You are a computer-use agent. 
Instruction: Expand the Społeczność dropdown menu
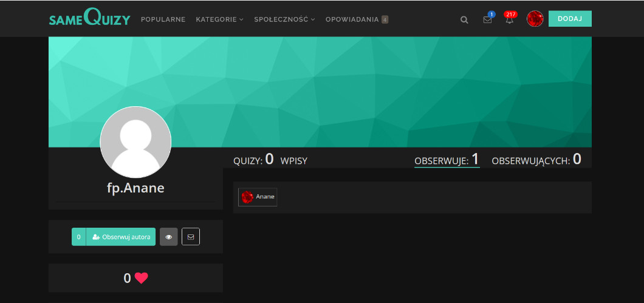click(284, 19)
